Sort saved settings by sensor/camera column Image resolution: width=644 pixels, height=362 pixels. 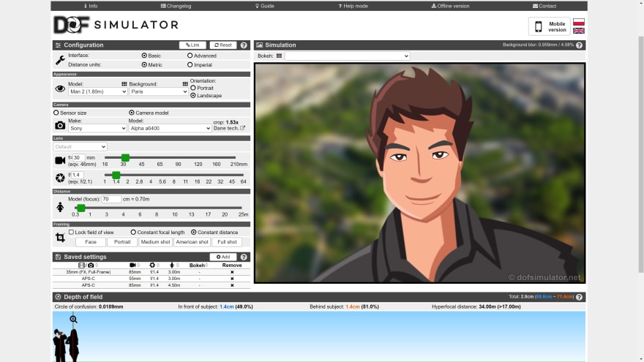tap(88, 265)
